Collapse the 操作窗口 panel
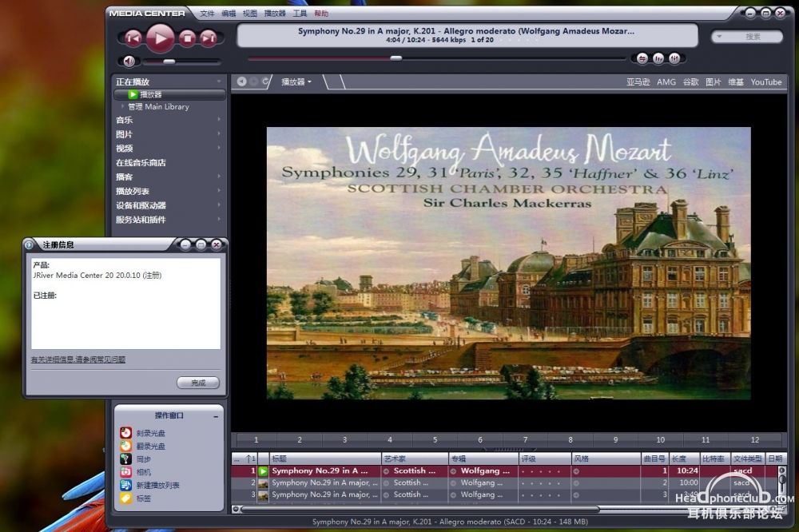 (x=216, y=416)
